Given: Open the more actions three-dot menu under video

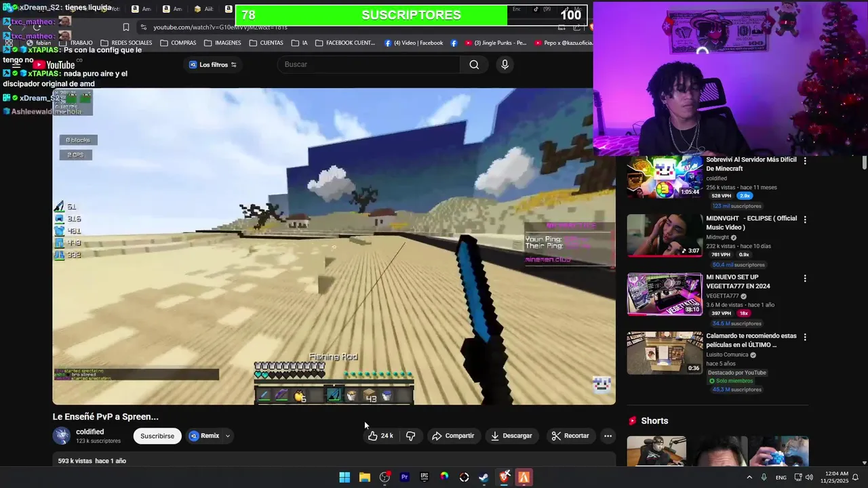Looking at the screenshot, I should pyautogui.click(x=608, y=436).
